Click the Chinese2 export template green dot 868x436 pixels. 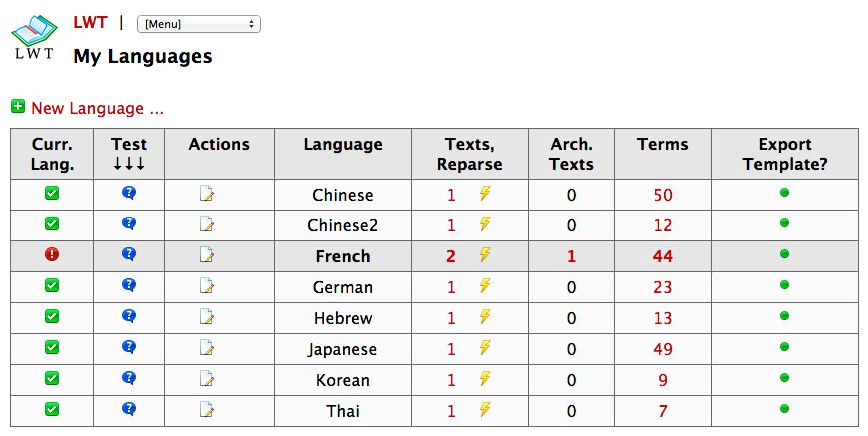click(784, 223)
